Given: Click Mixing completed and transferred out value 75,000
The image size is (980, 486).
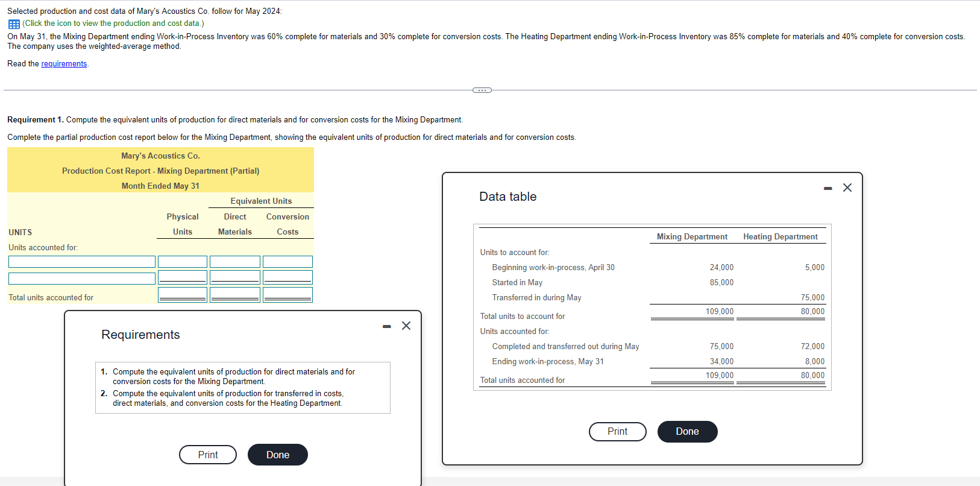Looking at the screenshot, I should point(721,347).
